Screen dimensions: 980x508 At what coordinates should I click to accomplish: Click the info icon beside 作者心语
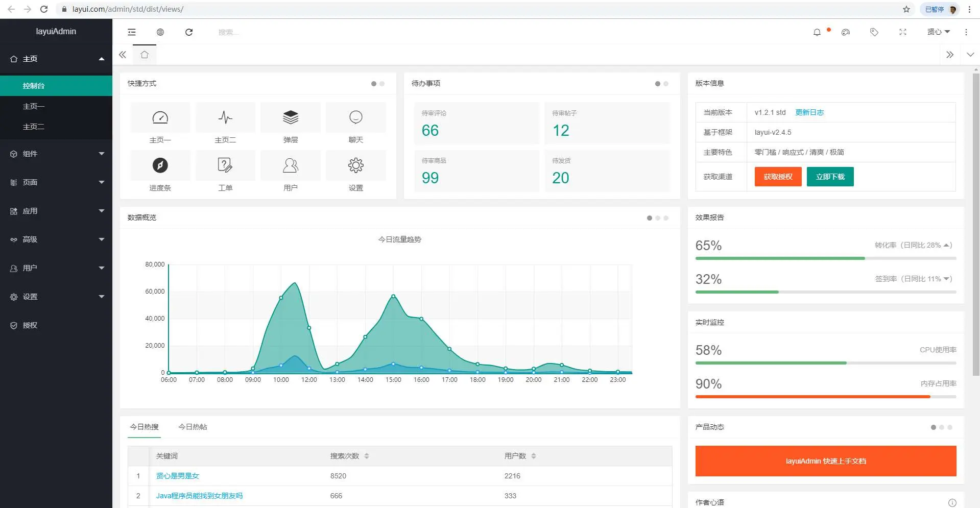[x=952, y=503]
